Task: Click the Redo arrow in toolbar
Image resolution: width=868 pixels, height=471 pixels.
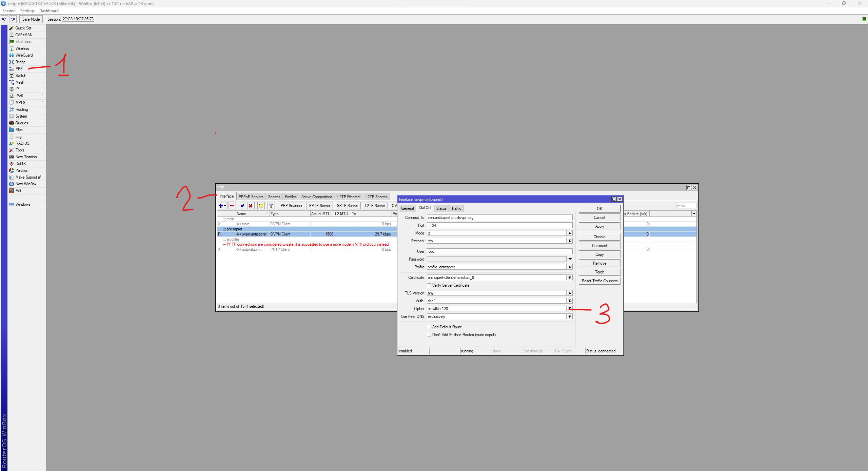Action: [x=13, y=19]
